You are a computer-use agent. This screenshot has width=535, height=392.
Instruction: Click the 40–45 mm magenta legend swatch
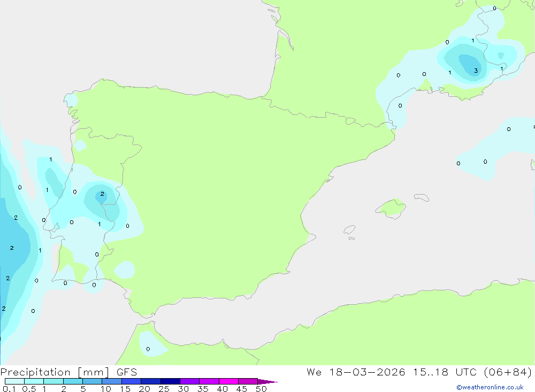click(228, 381)
